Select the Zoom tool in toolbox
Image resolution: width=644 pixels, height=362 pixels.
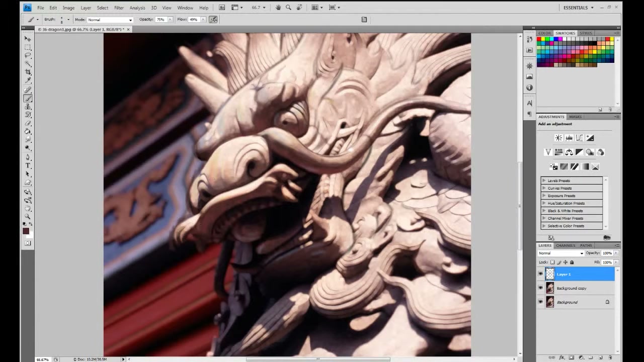[28, 216]
